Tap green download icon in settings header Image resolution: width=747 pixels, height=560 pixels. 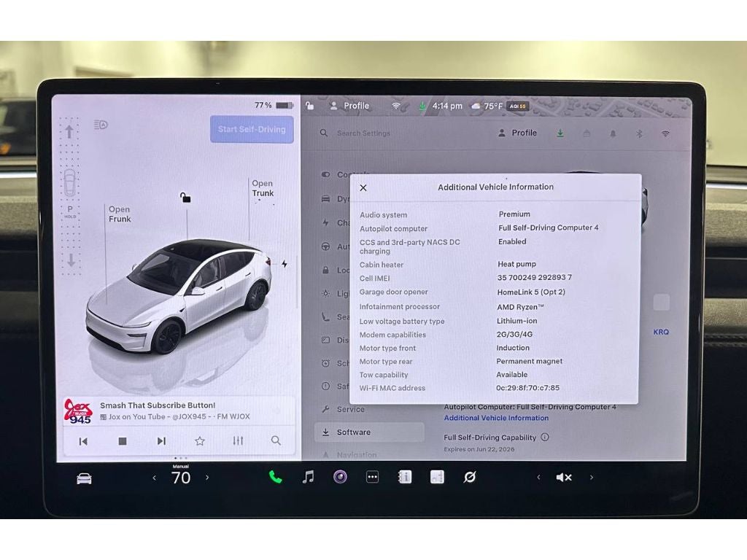(560, 133)
